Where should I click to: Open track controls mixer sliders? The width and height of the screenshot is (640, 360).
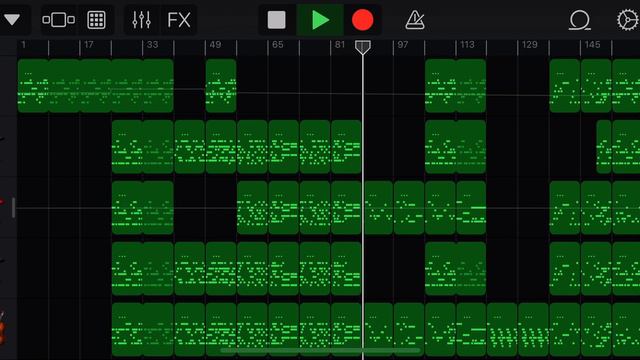point(141,20)
